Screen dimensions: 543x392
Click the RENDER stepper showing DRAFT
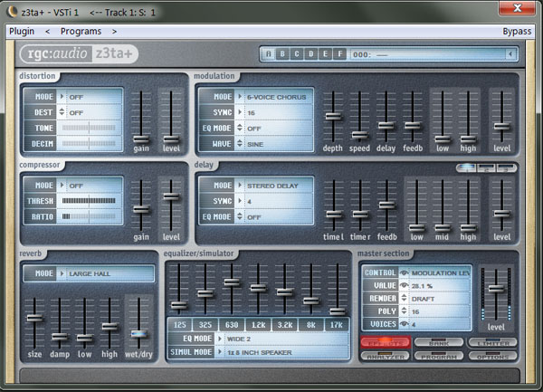[x=404, y=298]
